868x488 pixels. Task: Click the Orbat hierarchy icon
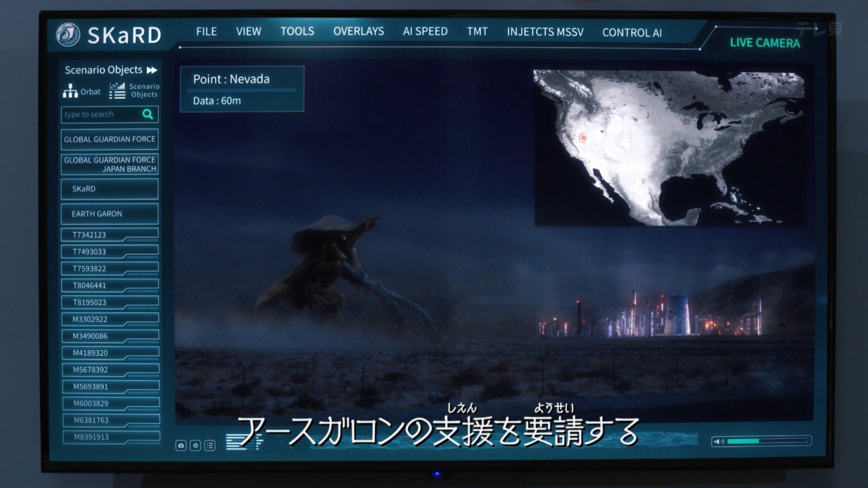click(70, 91)
